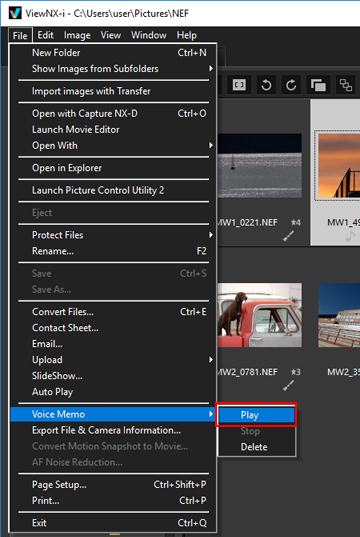Choose SlideShow... entry
The height and width of the screenshot is (537, 360).
point(113,376)
